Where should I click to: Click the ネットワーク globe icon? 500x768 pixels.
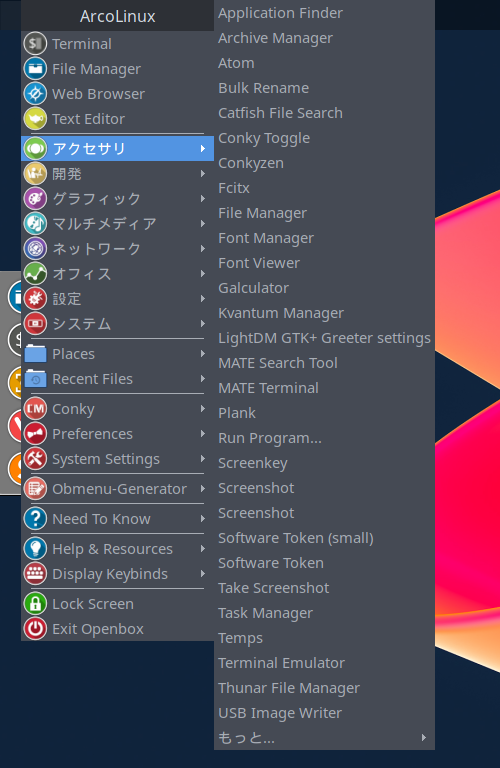tap(35, 248)
